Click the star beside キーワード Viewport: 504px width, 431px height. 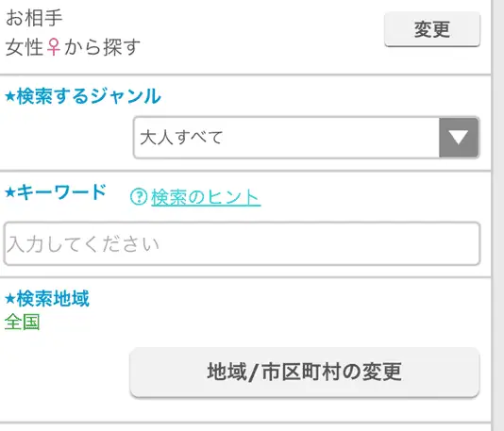[10, 192]
